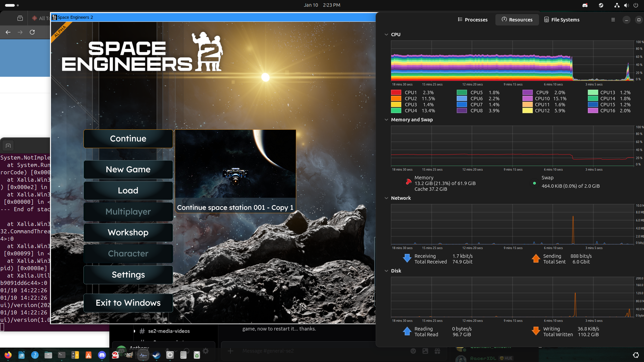Open Firefox from the dock
The width and height of the screenshot is (644, 362).
(x=8, y=355)
